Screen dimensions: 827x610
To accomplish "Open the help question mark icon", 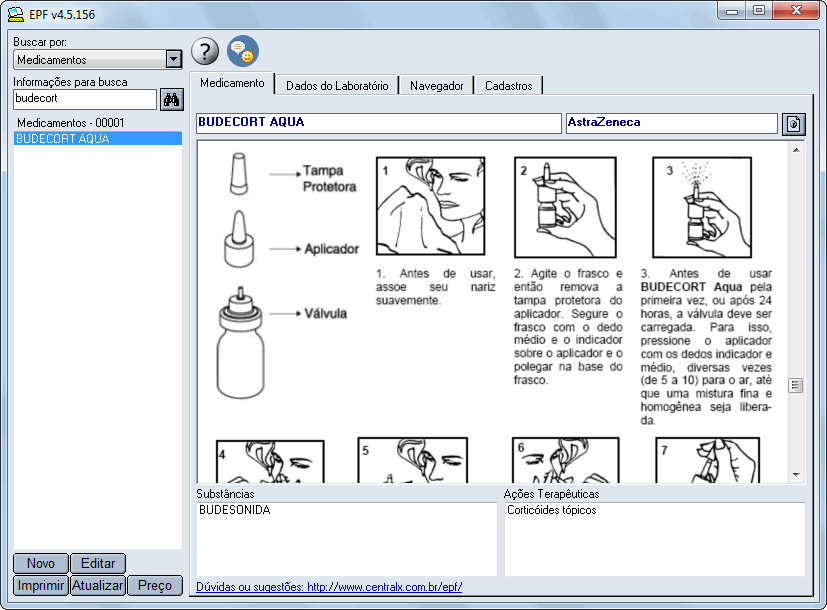I will coord(205,51).
